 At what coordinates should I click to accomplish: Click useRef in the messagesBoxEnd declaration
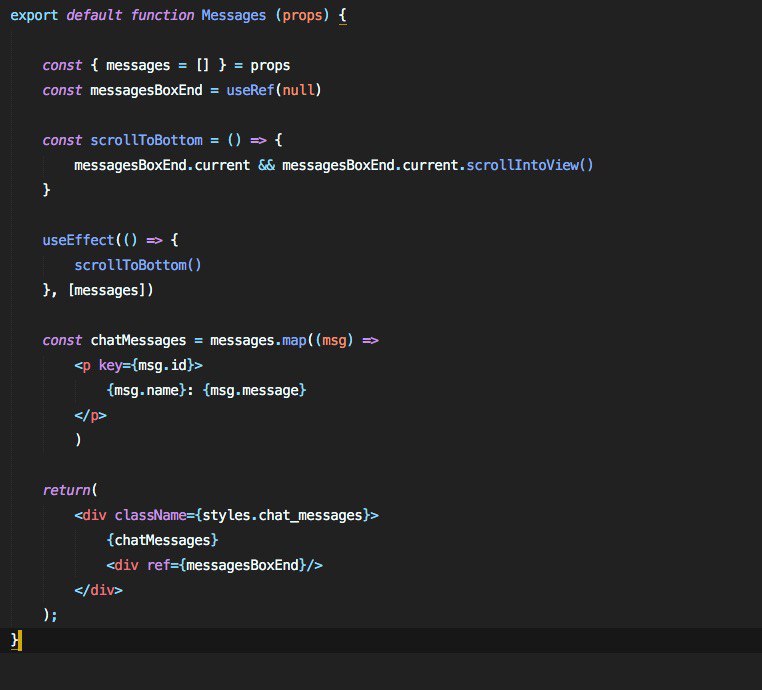click(x=250, y=90)
